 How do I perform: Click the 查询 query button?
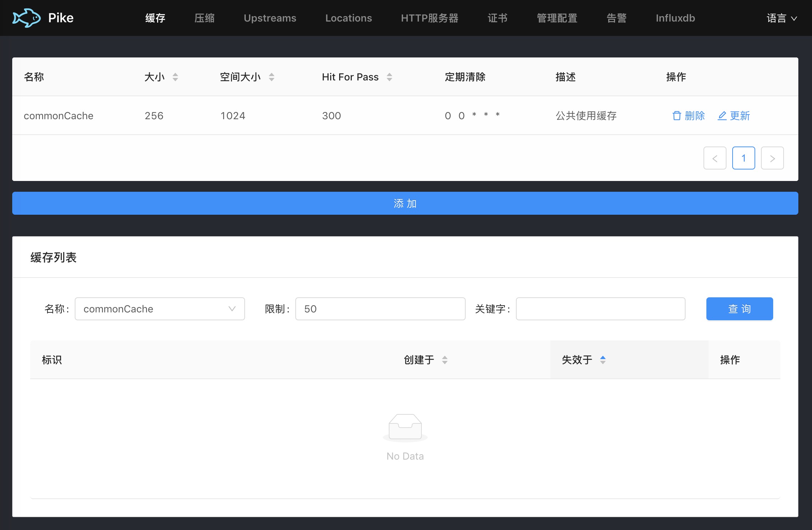tap(739, 308)
